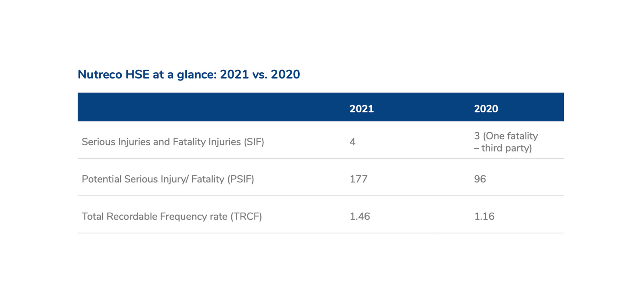
Task: Select the TRCF 2021 value 1.46
Action: tap(360, 216)
